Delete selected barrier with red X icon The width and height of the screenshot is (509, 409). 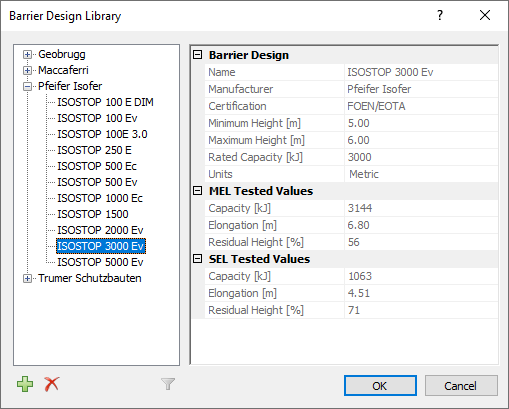click(52, 384)
